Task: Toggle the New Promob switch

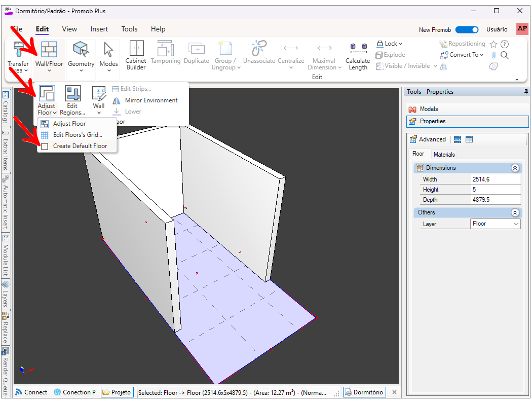Action: tap(466, 30)
